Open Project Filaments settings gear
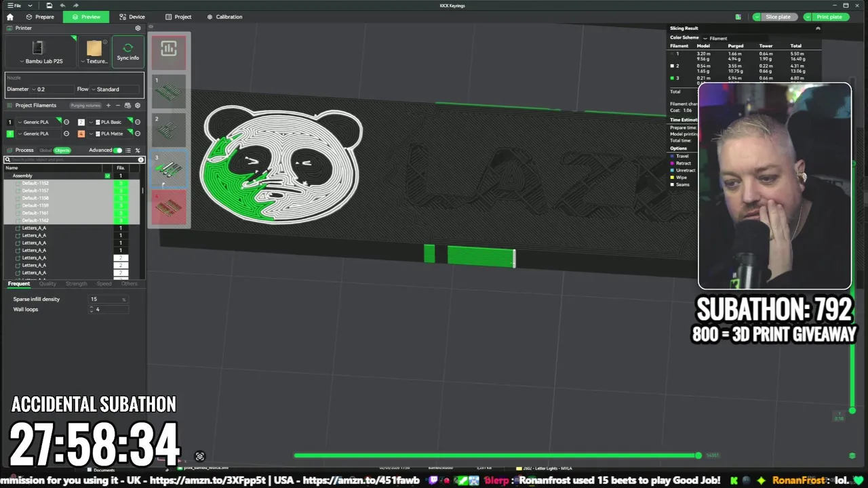 pos(138,106)
